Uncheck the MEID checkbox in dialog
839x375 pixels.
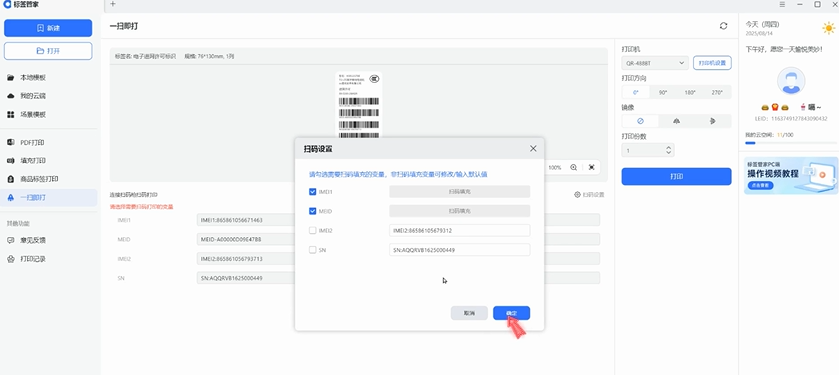312,211
